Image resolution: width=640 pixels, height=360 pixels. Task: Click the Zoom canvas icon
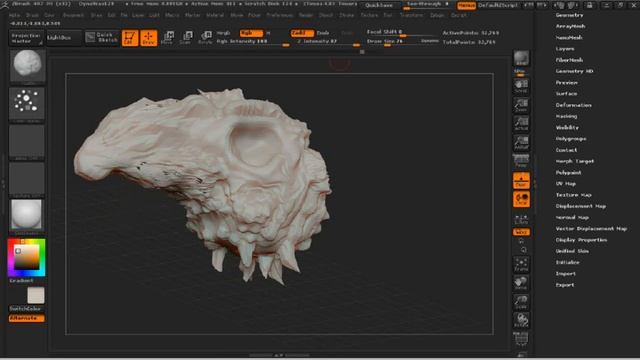[x=521, y=105]
